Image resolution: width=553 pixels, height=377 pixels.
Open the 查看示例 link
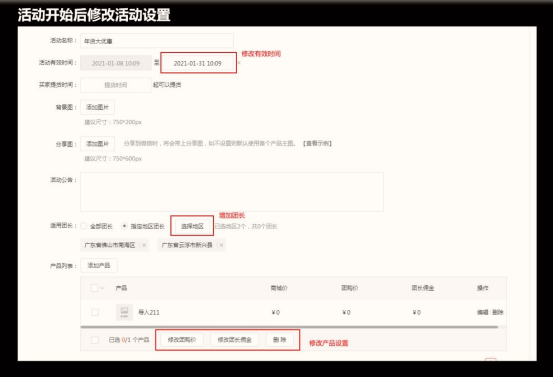[x=317, y=143]
